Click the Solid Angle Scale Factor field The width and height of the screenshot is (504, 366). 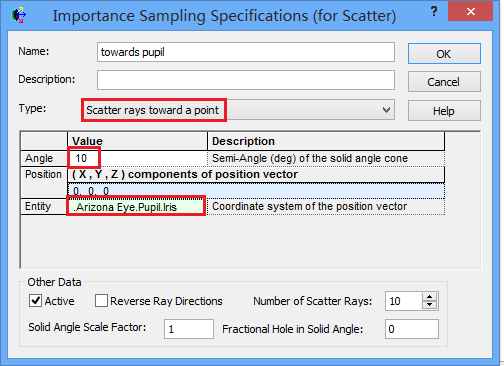click(189, 329)
